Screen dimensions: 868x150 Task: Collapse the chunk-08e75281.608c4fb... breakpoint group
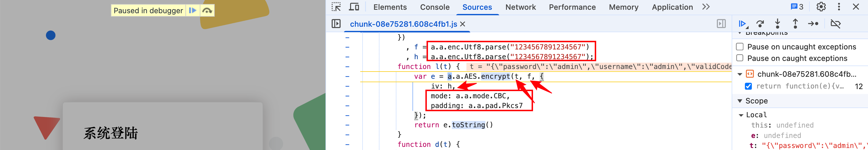click(740, 74)
